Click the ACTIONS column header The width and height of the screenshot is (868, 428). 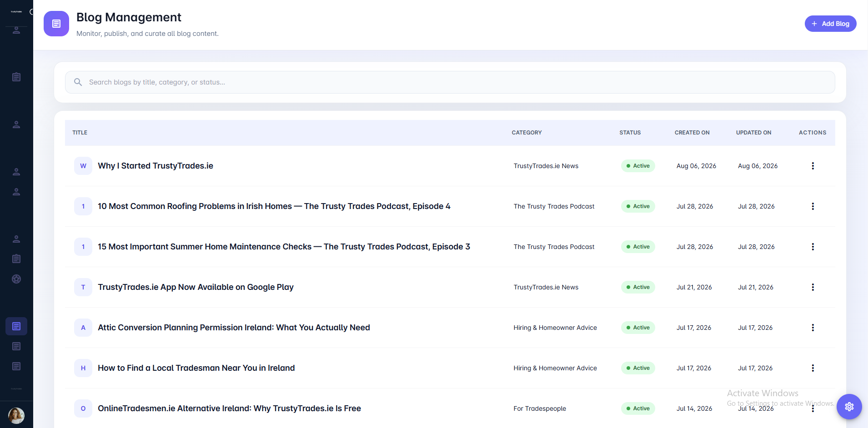pyautogui.click(x=813, y=133)
